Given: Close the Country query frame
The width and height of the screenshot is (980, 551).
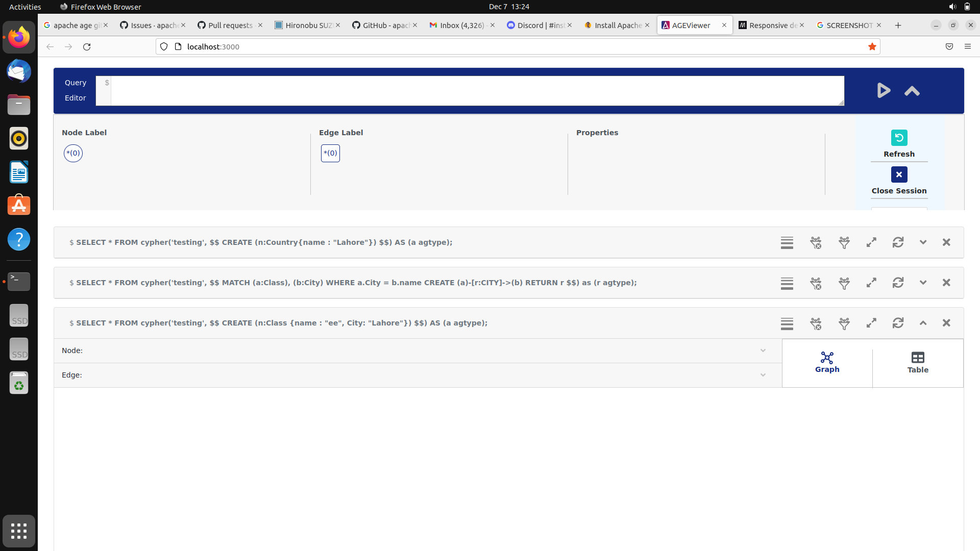Looking at the screenshot, I should (946, 242).
